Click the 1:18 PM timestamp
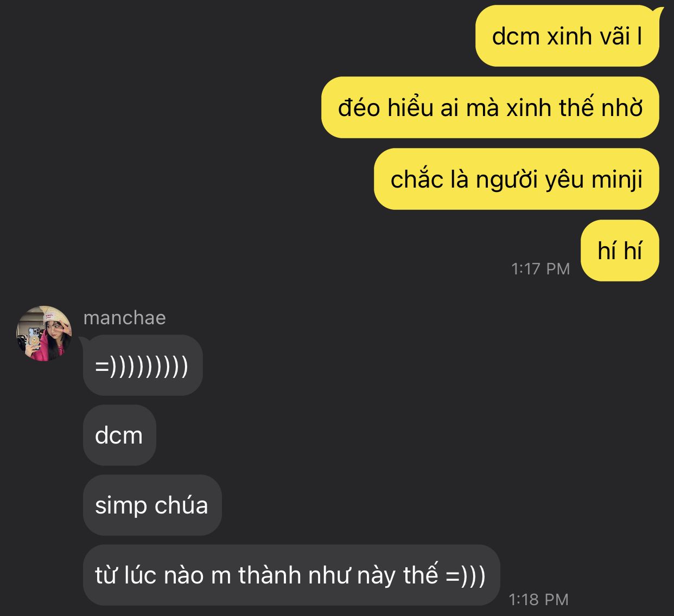 tap(539, 599)
